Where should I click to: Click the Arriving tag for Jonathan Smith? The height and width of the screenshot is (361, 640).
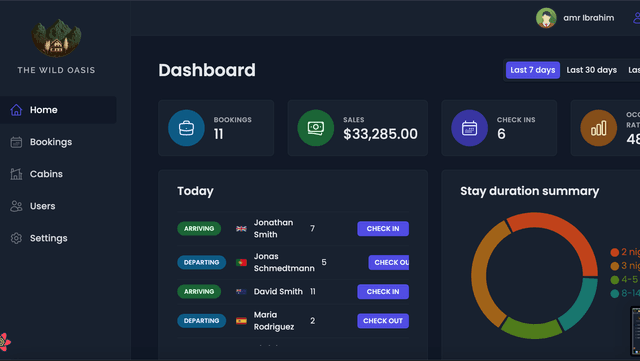(199, 229)
